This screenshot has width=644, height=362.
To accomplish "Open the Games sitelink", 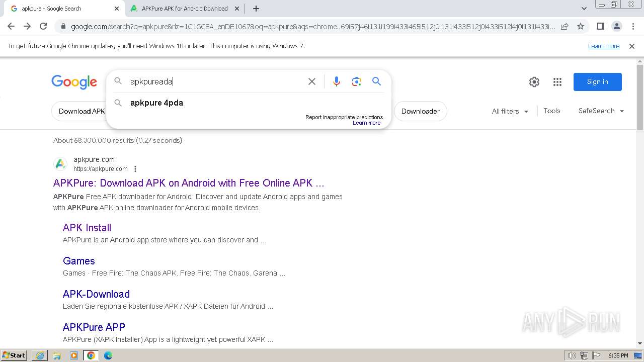I will [79, 261].
